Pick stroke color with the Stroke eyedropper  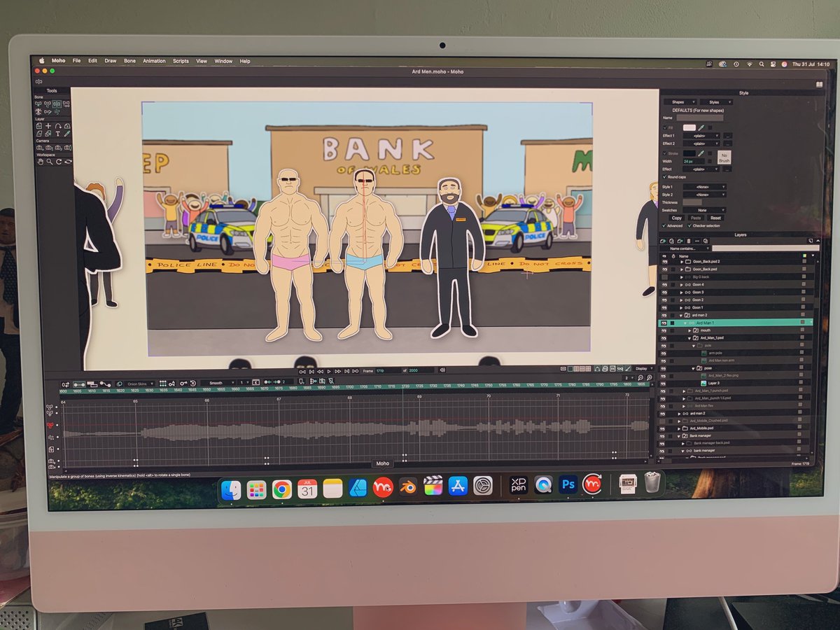[701, 153]
